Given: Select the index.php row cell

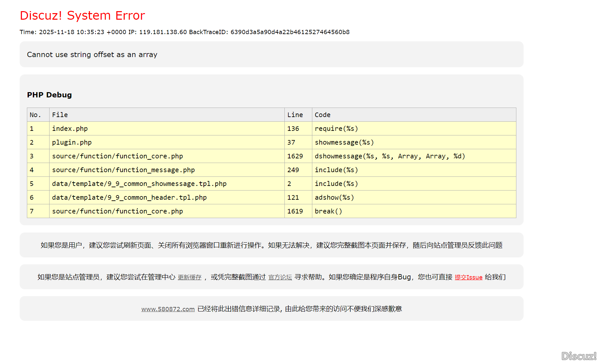Looking at the screenshot, I should (x=70, y=129).
